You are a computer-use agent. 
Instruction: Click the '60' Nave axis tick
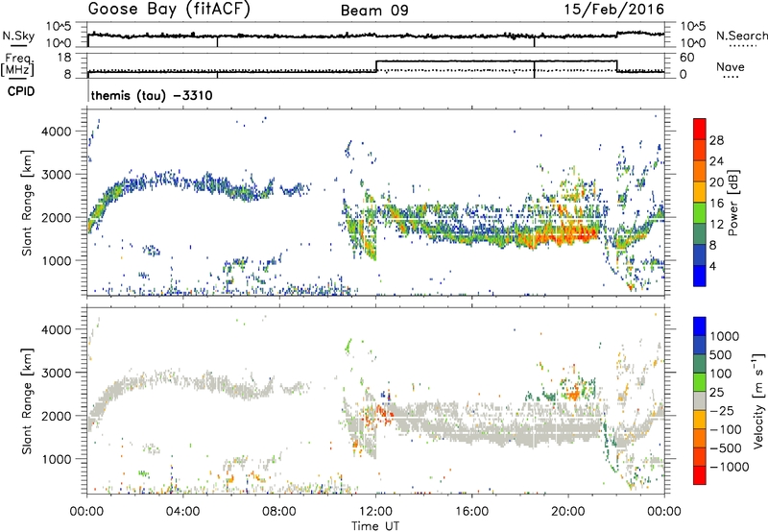click(686, 58)
